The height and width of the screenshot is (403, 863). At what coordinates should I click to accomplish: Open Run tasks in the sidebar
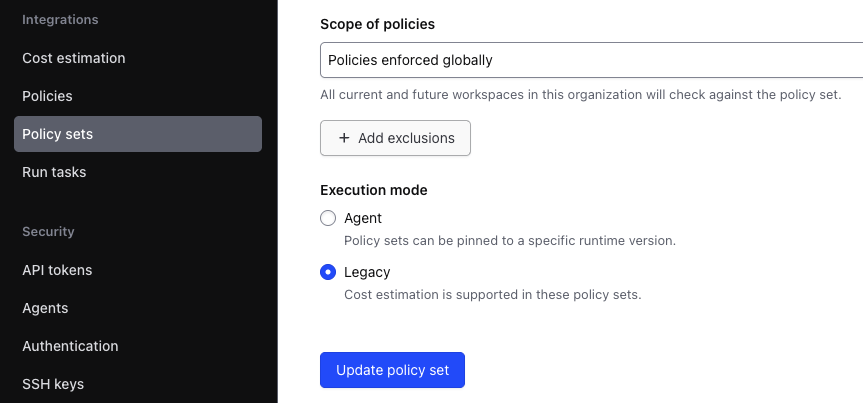54,172
